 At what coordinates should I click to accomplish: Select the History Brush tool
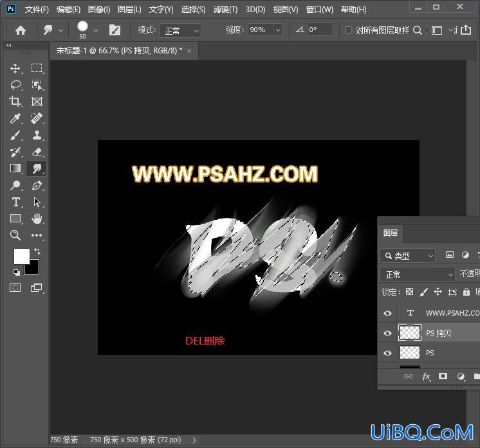tap(15, 152)
